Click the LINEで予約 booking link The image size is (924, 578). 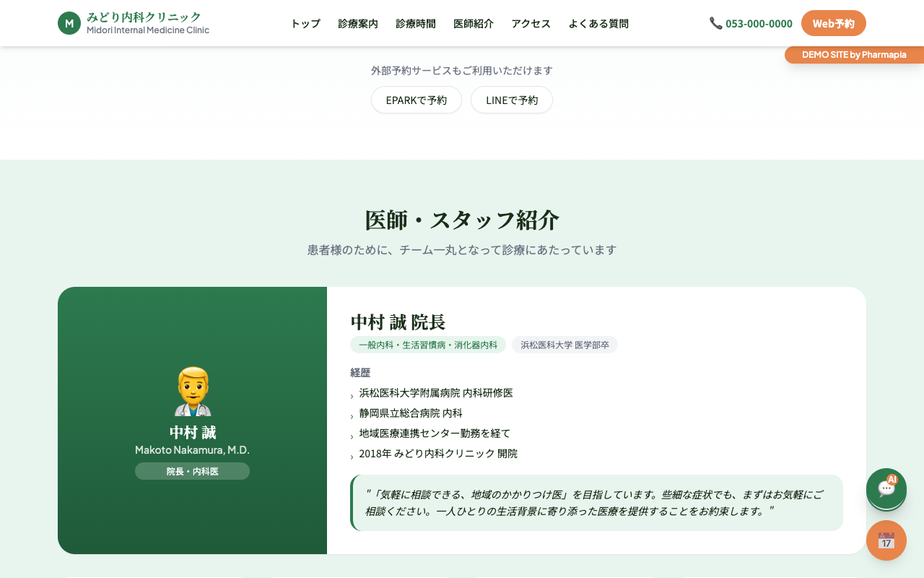pos(512,100)
